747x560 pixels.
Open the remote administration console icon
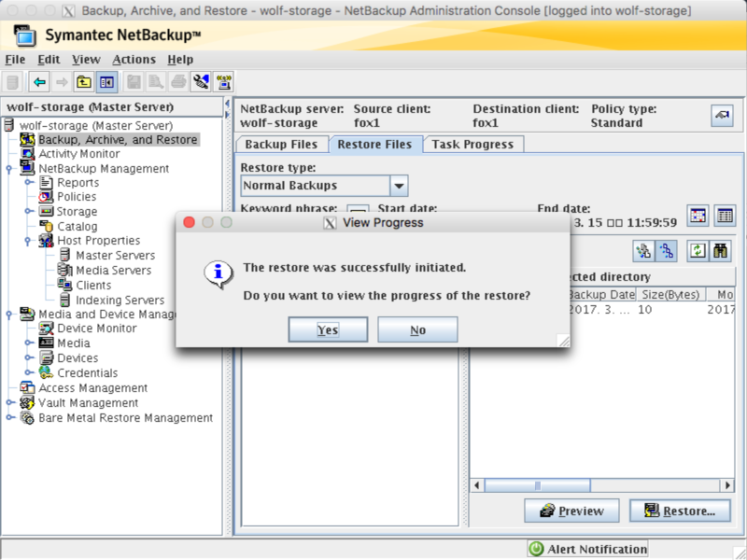pyautogui.click(x=223, y=81)
